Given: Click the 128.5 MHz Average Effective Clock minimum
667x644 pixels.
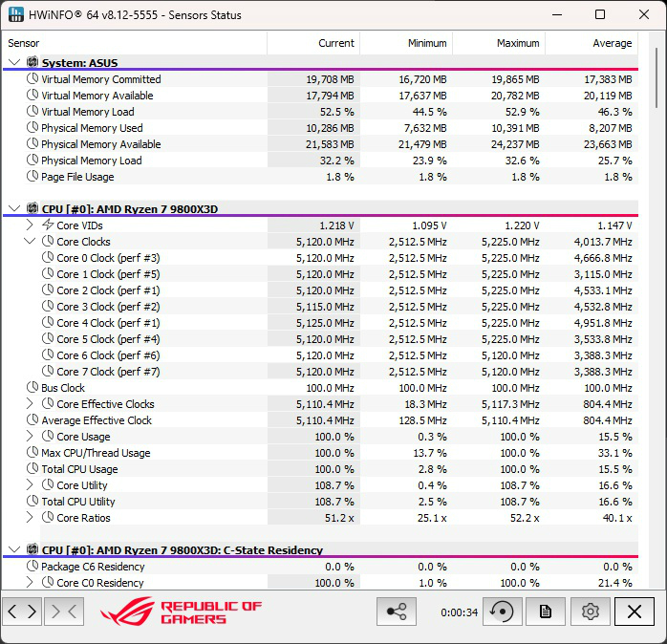Looking at the screenshot, I should point(422,420).
